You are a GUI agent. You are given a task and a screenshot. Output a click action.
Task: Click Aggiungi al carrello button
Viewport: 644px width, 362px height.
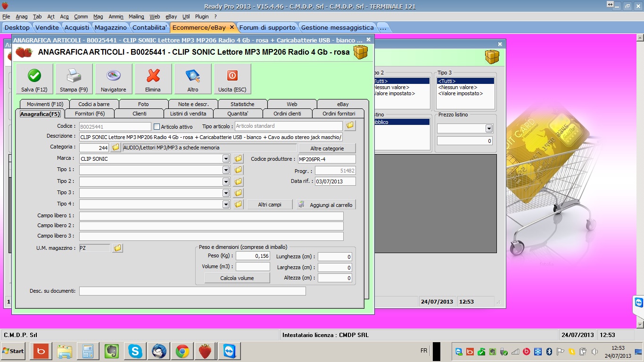click(326, 205)
